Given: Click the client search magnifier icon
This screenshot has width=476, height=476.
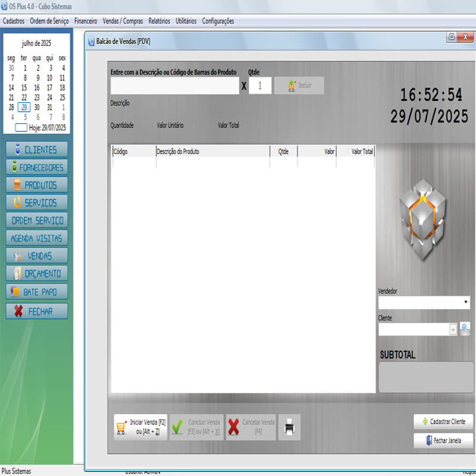Looking at the screenshot, I should pyautogui.click(x=465, y=328).
